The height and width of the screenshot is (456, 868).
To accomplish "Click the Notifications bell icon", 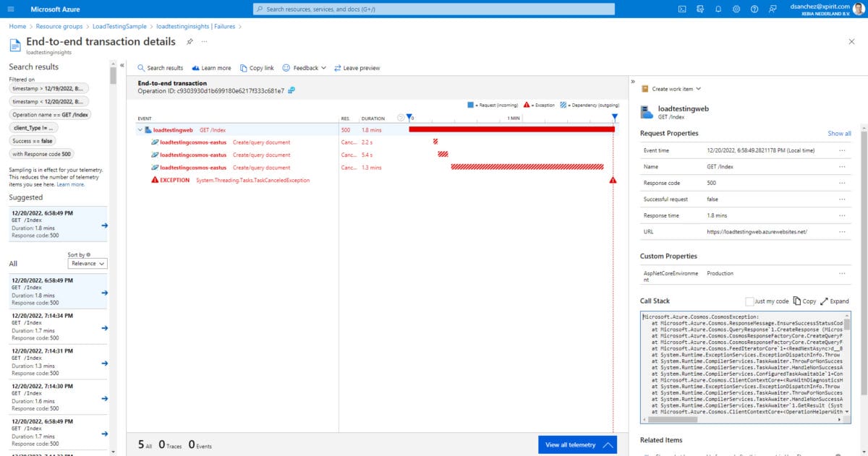I will [716, 9].
